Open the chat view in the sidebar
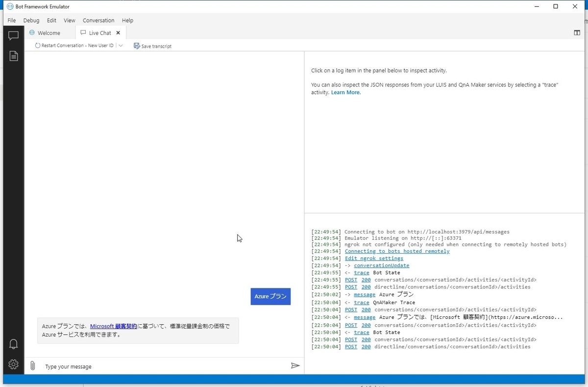 click(x=13, y=36)
